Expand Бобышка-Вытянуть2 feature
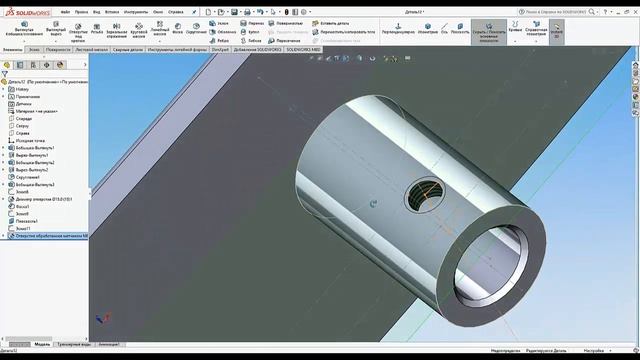 click(x=4, y=162)
